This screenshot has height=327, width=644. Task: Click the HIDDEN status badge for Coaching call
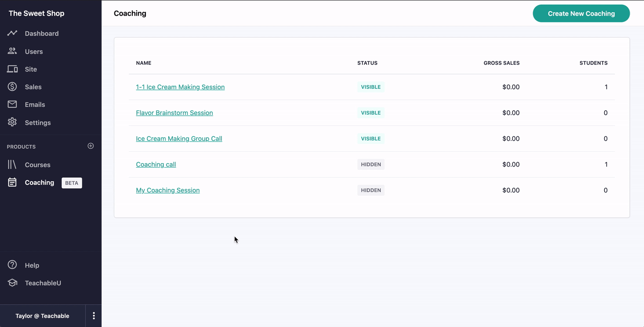pyautogui.click(x=371, y=164)
